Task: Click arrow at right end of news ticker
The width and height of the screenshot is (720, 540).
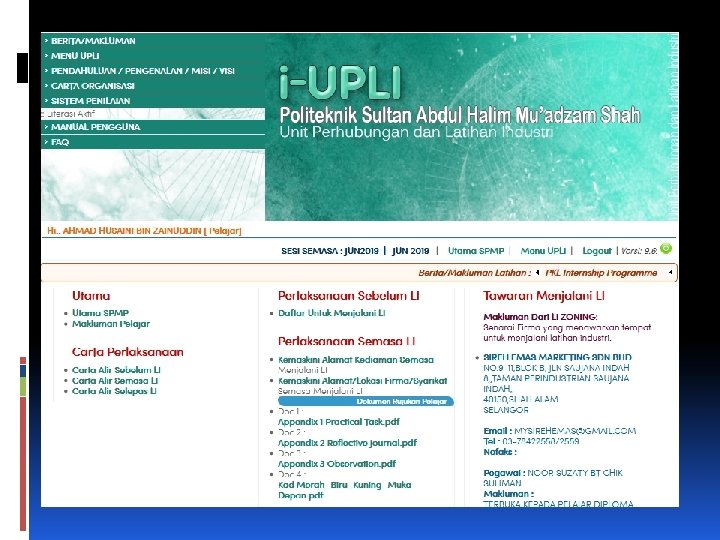Action: point(670,273)
